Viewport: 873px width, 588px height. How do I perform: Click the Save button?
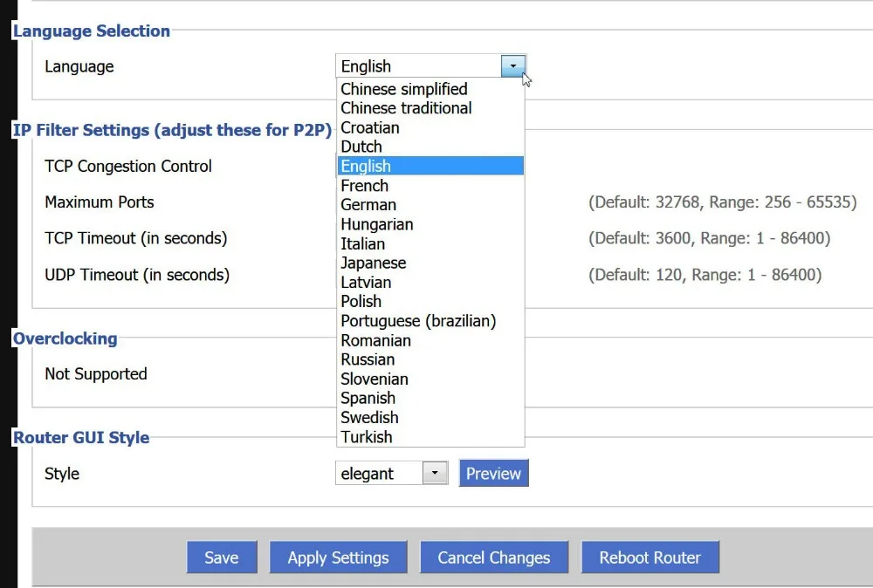click(222, 557)
